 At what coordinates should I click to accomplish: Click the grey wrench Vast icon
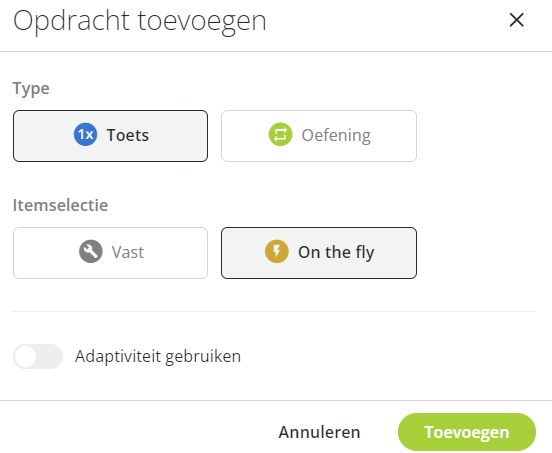[91, 252]
